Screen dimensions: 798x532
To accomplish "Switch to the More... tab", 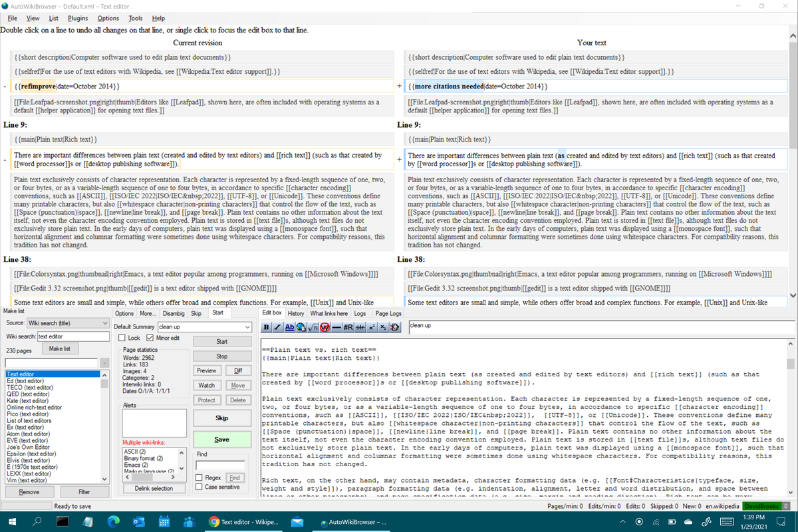I will click(x=148, y=313).
